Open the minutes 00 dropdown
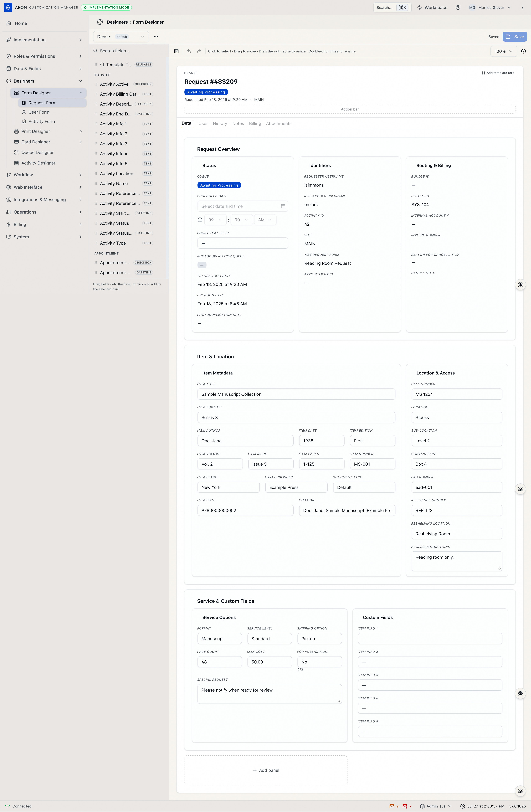 coord(242,220)
